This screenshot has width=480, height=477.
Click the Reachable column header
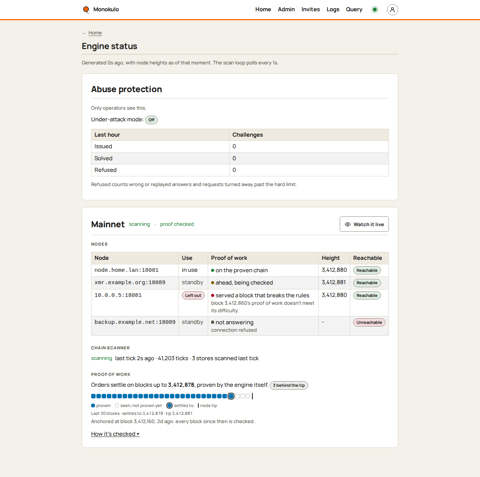coord(368,258)
